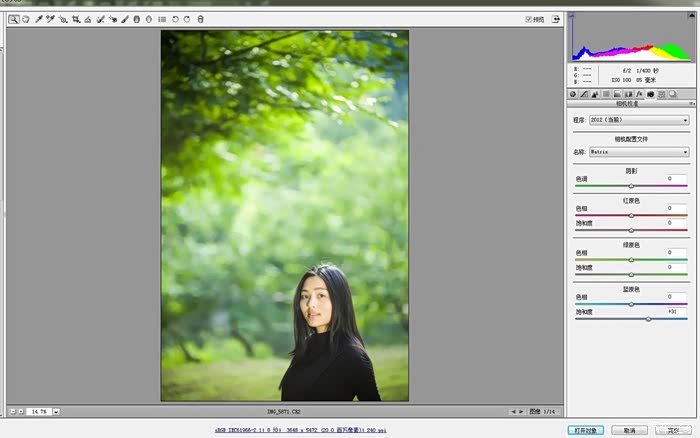Screen dimensions: 700x438
Task: Open the zoom level dropdown
Action: (x=56, y=411)
